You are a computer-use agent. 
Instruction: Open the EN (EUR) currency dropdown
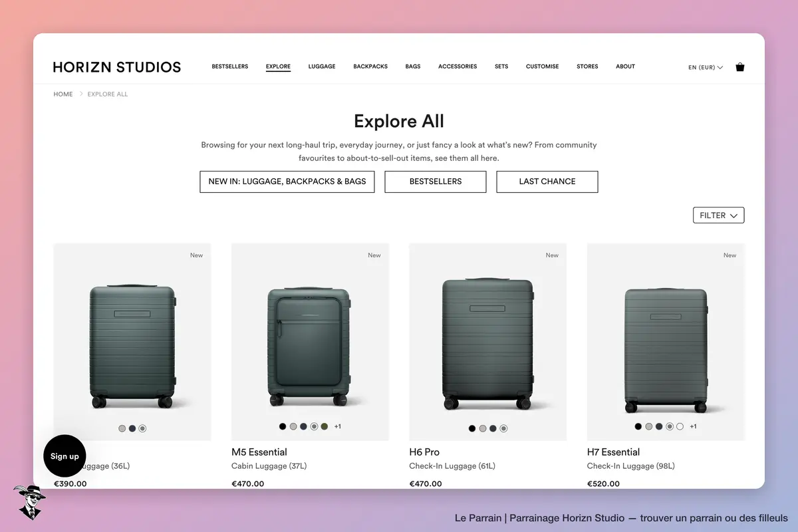[706, 67]
